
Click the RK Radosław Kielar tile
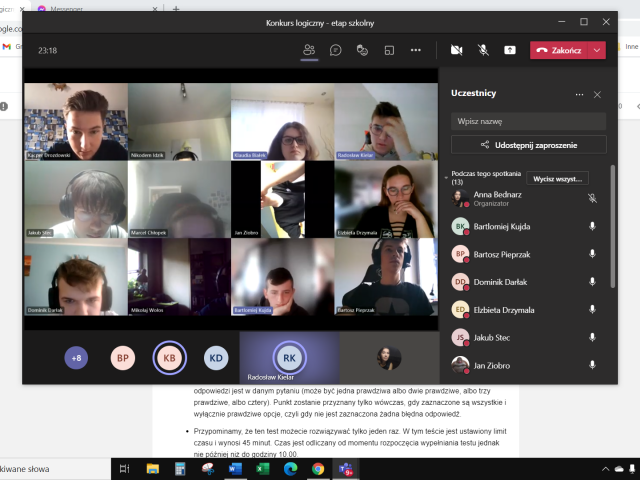(x=289, y=358)
